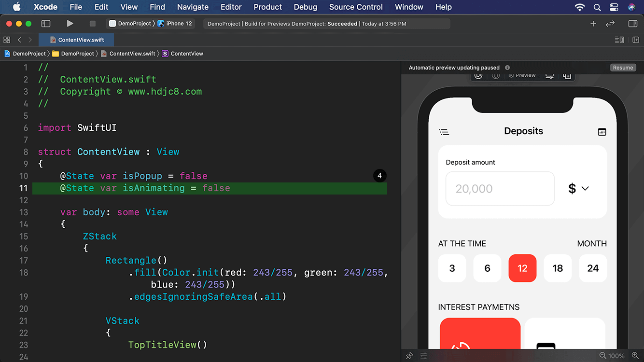Open DemoProject folder breadcrumb

coord(73,54)
